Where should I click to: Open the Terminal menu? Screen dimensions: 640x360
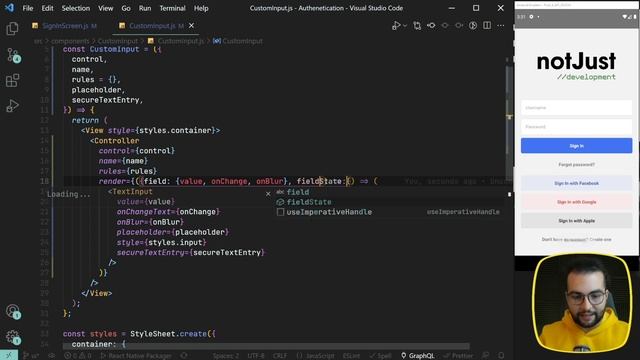(172, 8)
